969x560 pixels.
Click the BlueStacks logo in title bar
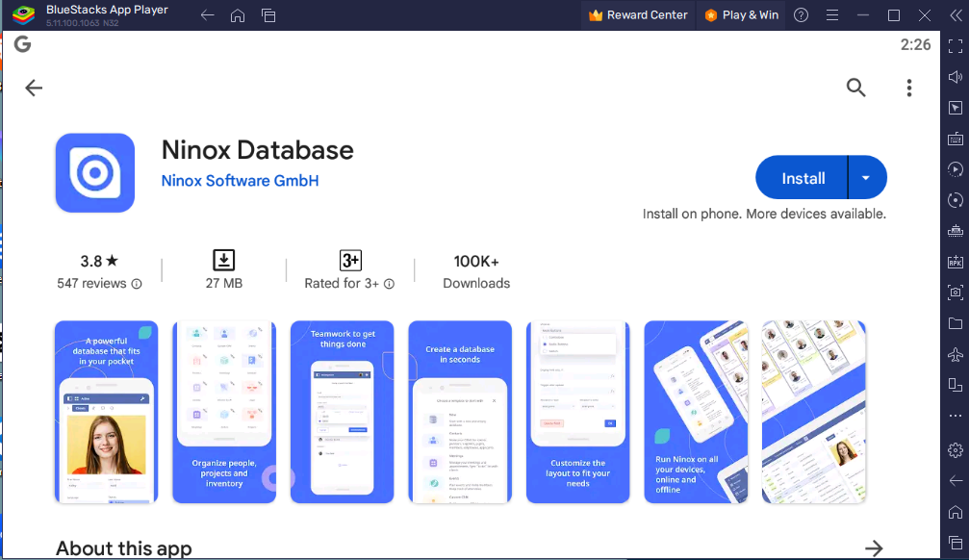click(x=23, y=14)
